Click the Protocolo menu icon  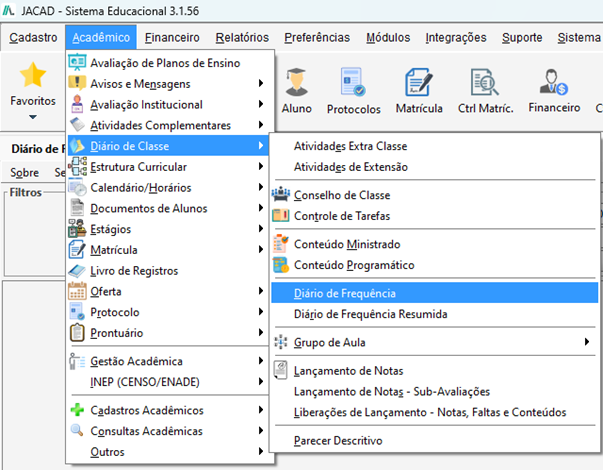tap(77, 312)
